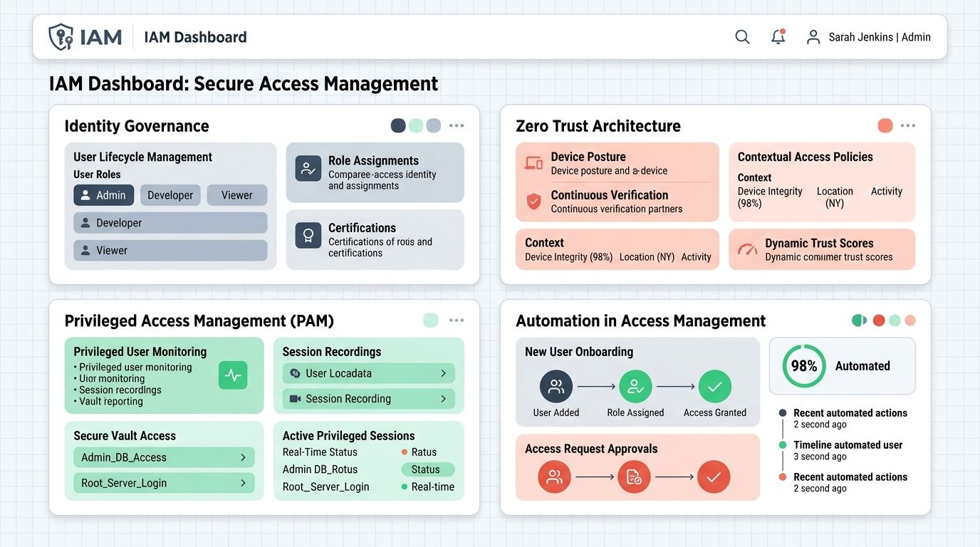
Task: Click 'Session recordings' bullet item
Action: 120,390
